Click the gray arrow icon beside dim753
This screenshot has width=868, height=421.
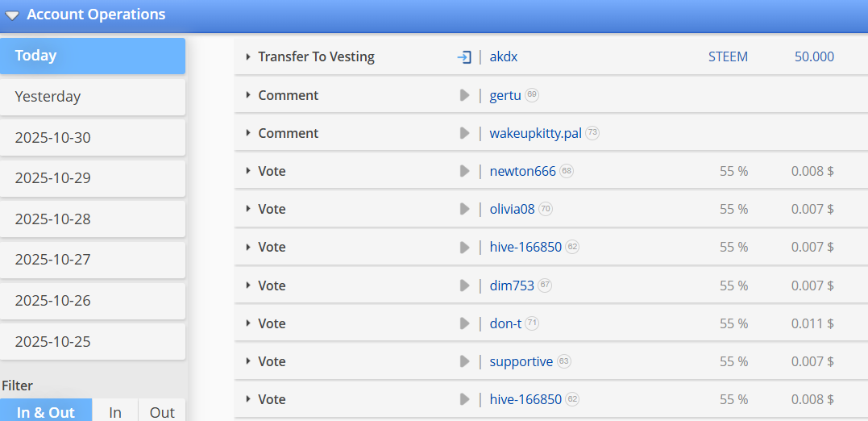pos(464,286)
